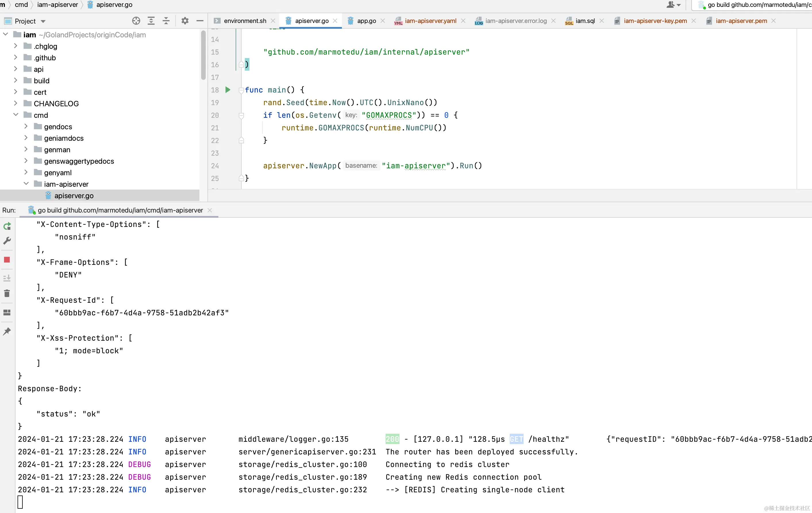Switch to the app.go tab
The width and height of the screenshot is (812, 513).
coord(366,21)
